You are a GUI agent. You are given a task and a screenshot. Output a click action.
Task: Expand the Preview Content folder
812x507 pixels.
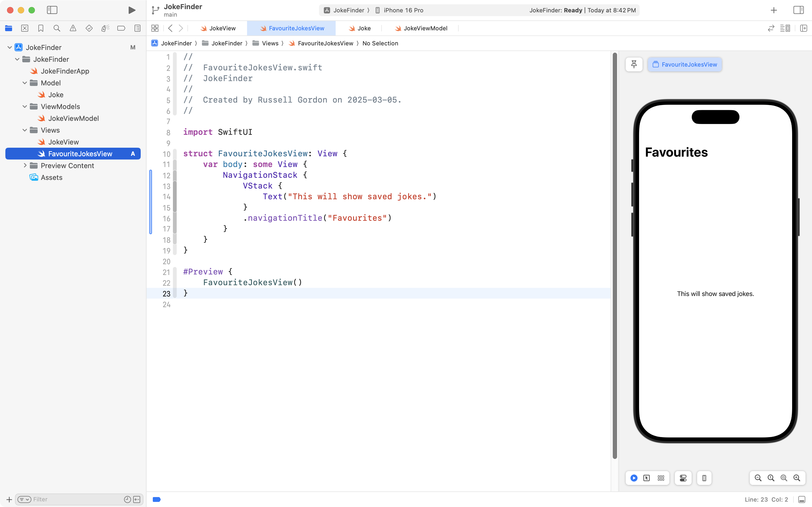[x=24, y=166]
